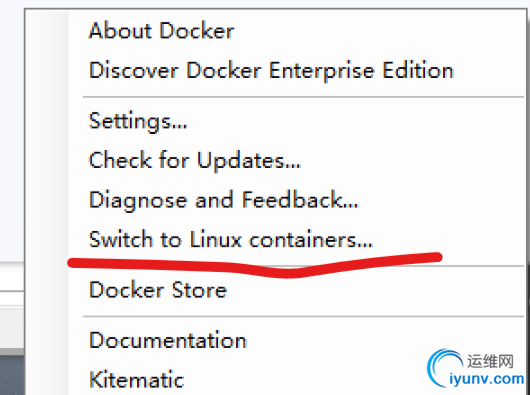530x395 pixels.
Task: Open the About Docker menu entry
Action: pyautogui.click(x=161, y=31)
